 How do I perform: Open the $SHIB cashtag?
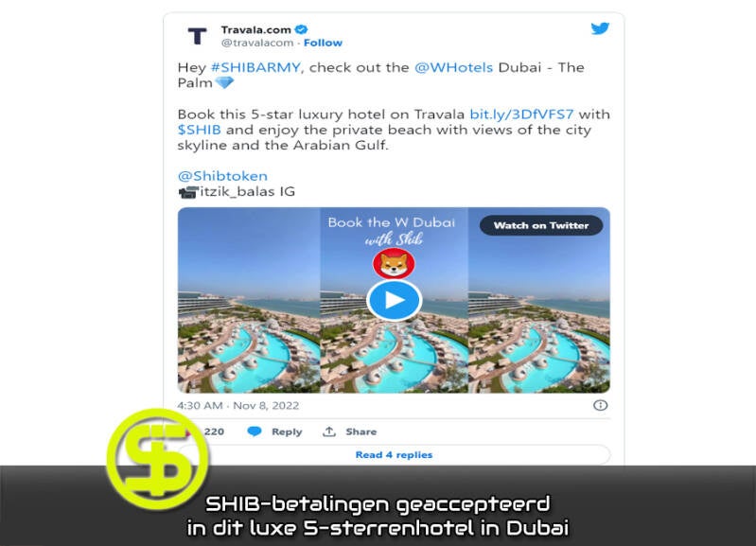click(199, 130)
